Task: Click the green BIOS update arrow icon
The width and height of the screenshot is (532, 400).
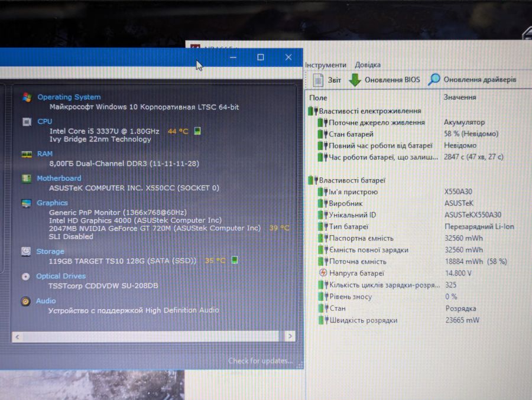Action: (355, 80)
